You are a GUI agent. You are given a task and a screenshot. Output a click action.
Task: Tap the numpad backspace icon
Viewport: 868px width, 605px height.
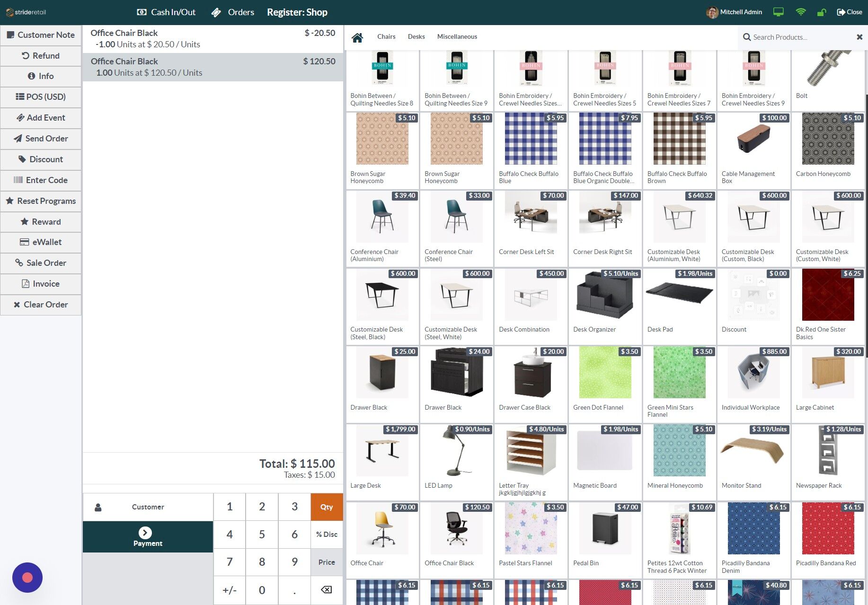tap(327, 590)
